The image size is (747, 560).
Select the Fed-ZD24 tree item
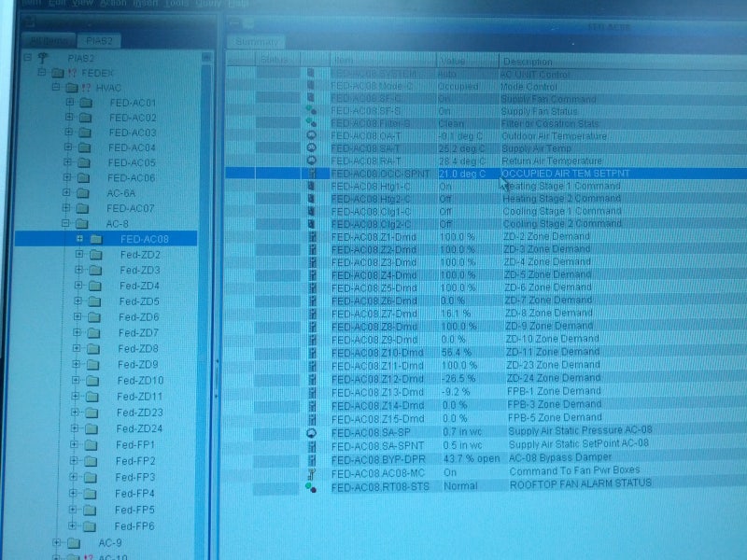[139, 428]
